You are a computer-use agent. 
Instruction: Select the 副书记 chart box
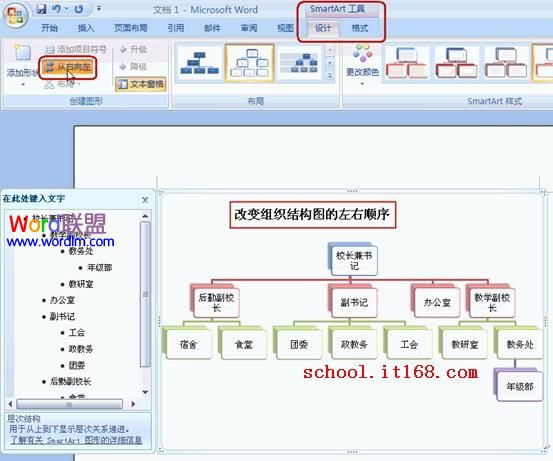click(x=354, y=302)
